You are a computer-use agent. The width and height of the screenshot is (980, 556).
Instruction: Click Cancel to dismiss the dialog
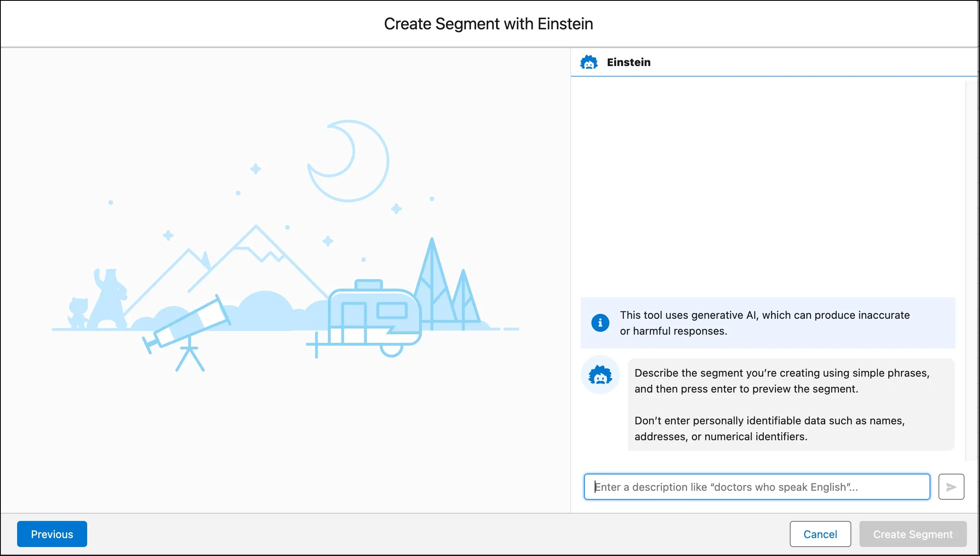[x=820, y=534]
